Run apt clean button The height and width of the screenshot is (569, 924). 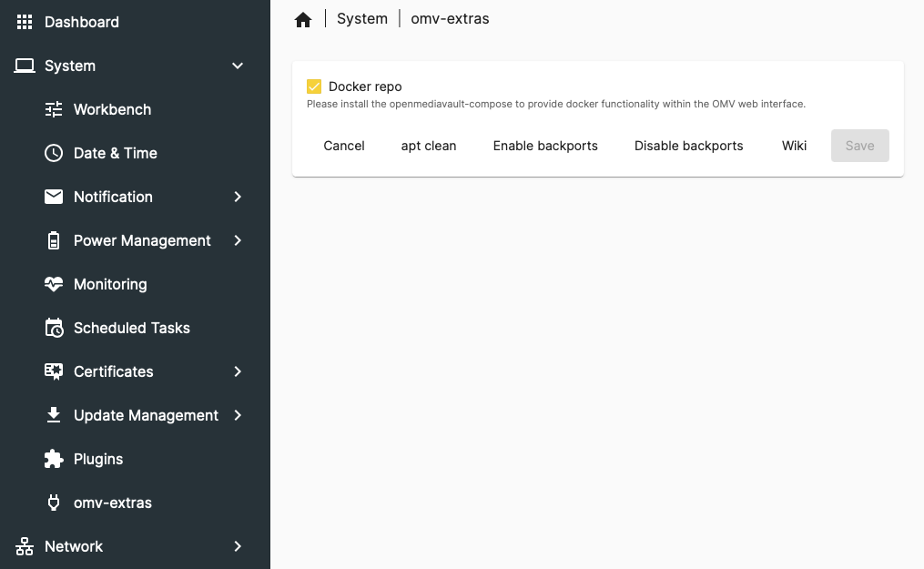tap(429, 146)
